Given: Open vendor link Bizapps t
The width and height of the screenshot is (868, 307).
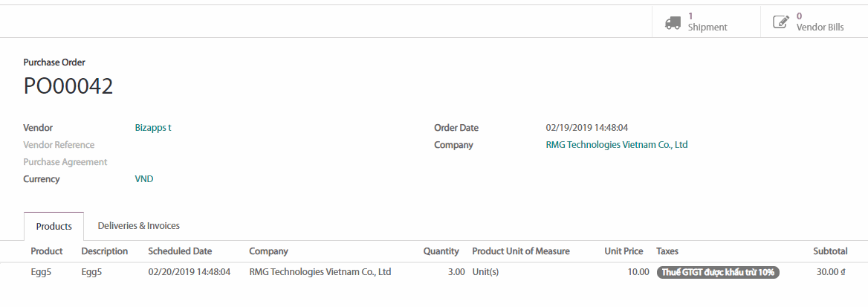Looking at the screenshot, I should tap(153, 128).
